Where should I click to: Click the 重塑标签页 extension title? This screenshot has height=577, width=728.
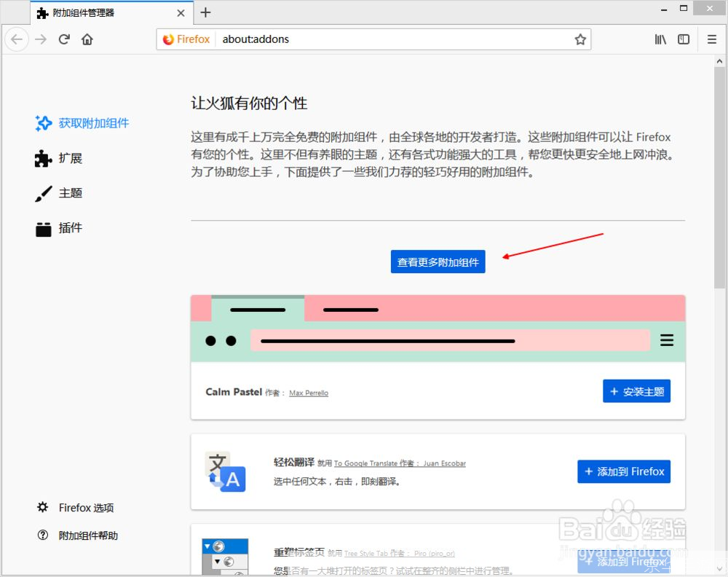point(299,552)
